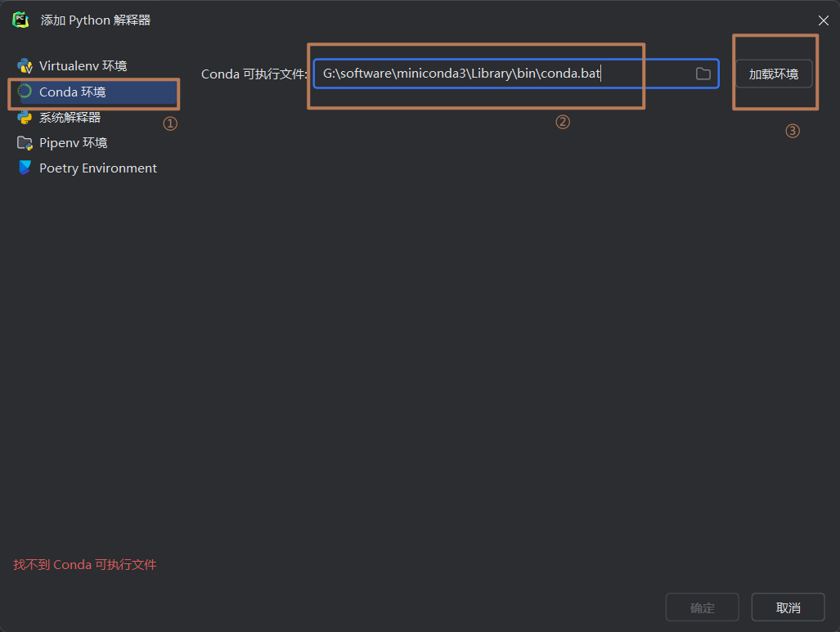
Task: Click the Poetry Environment icon
Action: (x=25, y=168)
